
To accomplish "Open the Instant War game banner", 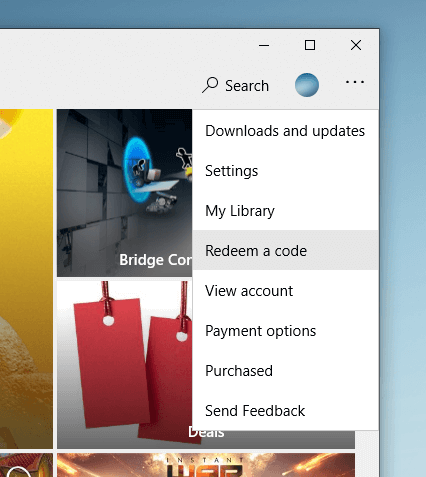I will pos(206,465).
